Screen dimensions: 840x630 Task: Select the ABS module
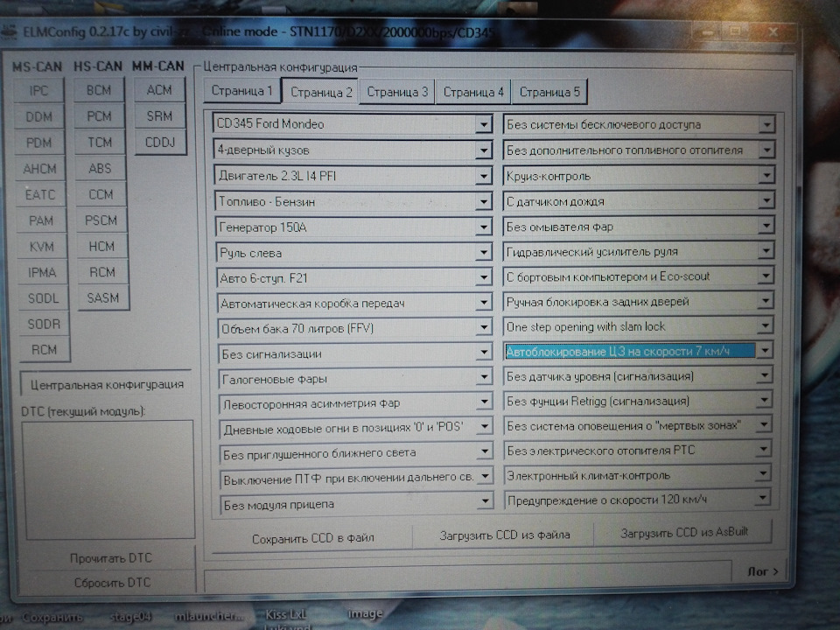tap(101, 168)
